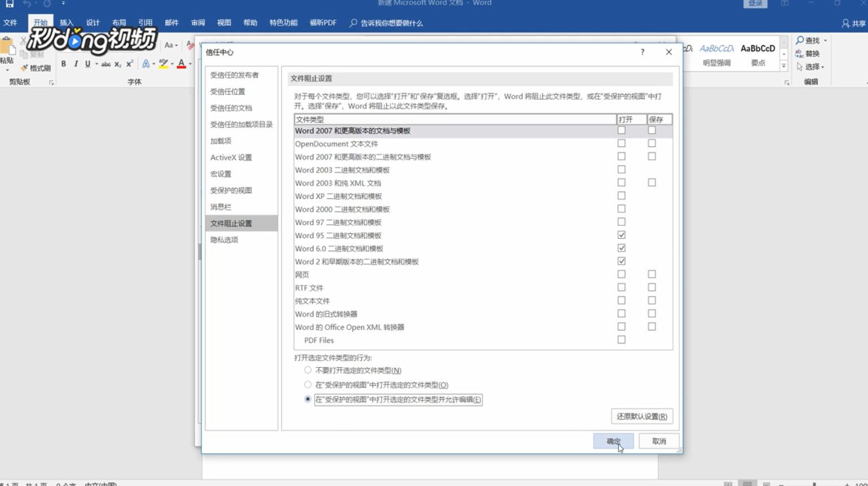This screenshot has width=868, height=486.
Task: Switch to the 引用 (References) ribbon tab
Action: 145,23
